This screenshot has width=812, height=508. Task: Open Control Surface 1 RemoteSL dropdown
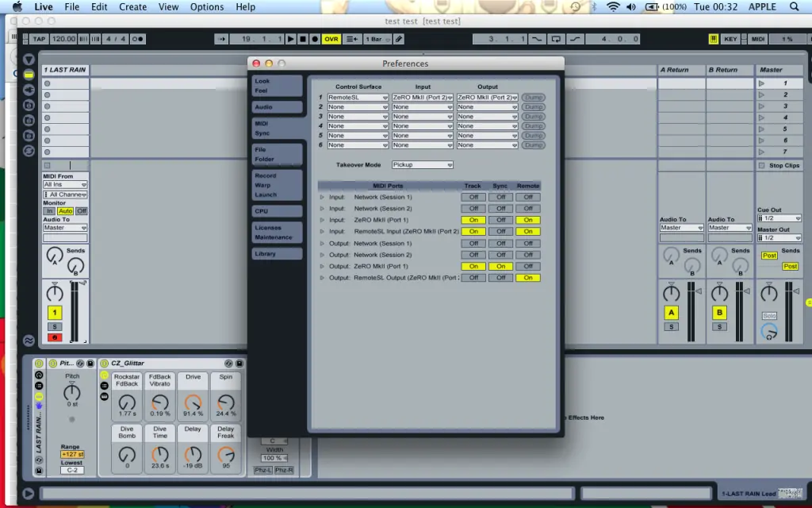(x=358, y=98)
